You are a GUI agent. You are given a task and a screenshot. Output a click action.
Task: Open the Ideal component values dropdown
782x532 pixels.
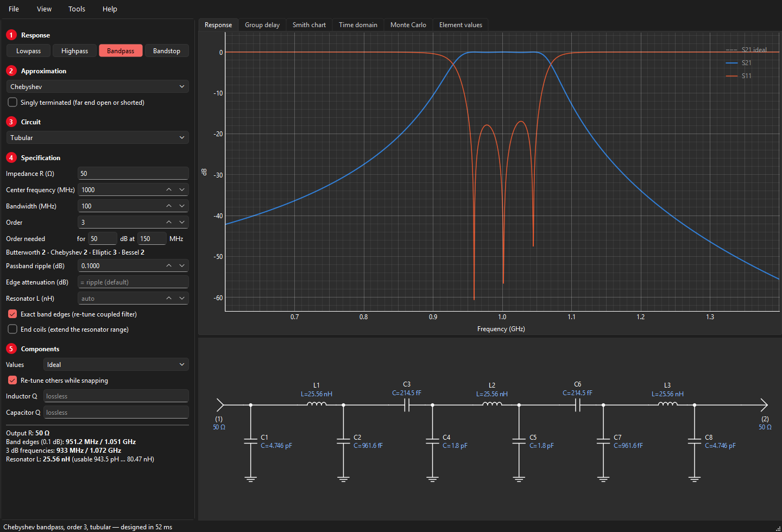pyautogui.click(x=116, y=364)
